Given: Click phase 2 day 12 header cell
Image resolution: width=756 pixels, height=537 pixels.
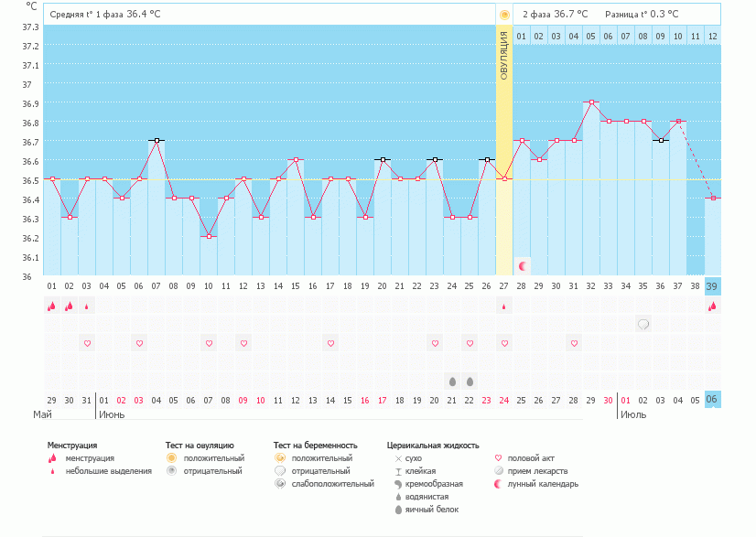Looking at the screenshot, I should [x=712, y=36].
